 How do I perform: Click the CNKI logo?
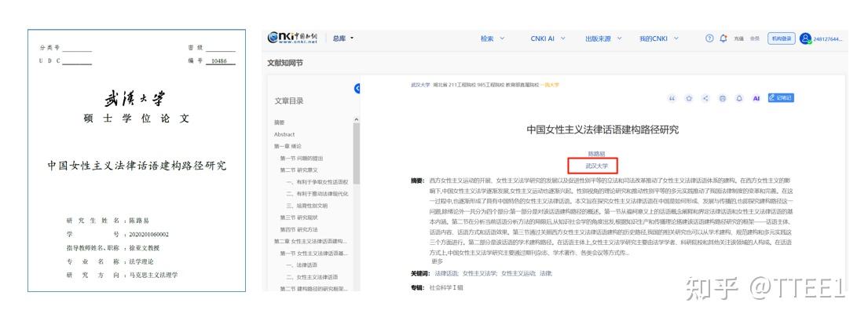(292, 38)
